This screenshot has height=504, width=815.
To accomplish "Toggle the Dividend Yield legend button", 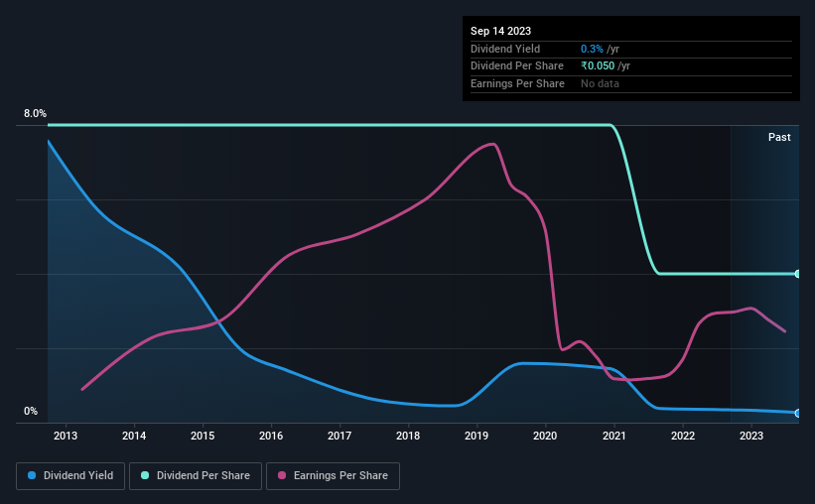I will (x=70, y=476).
